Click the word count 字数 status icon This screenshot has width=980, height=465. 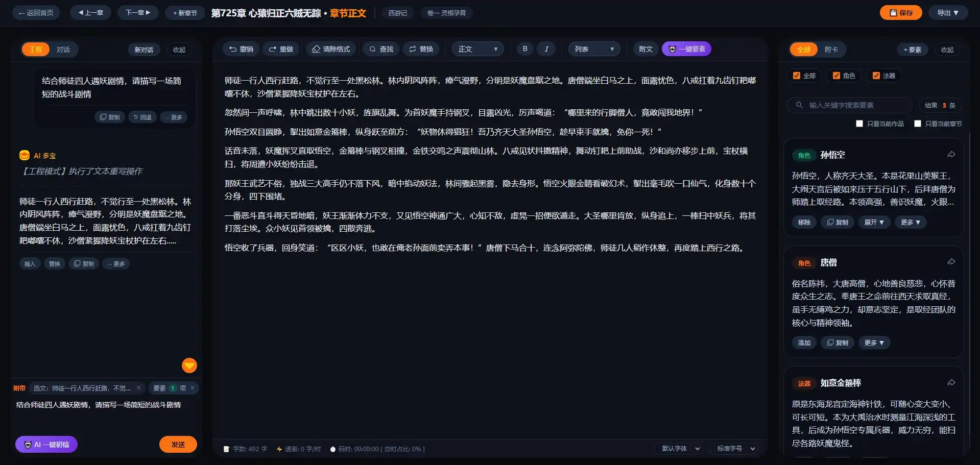tap(226, 449)
